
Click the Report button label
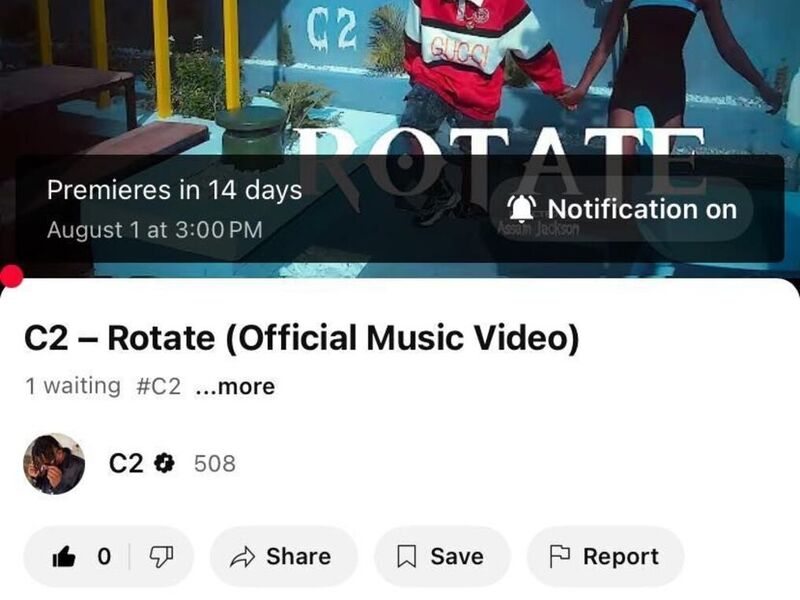click(621, 557)
